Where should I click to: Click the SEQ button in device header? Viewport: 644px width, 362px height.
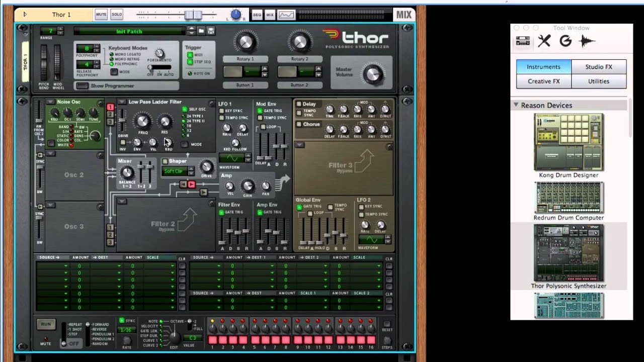(x=257, y=15)
